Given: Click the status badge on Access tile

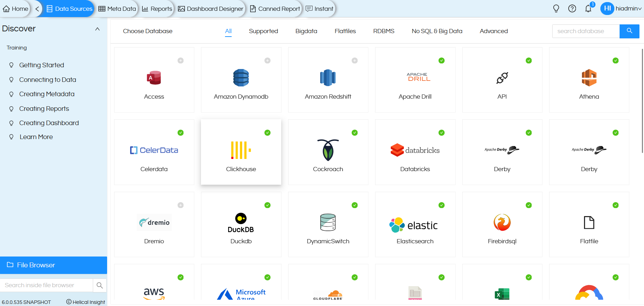Looking at the screenshot, I should [180, 61].
